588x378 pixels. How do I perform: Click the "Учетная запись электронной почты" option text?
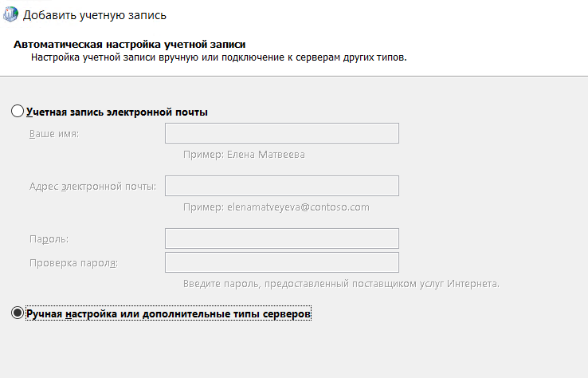[x=116, y=112]
